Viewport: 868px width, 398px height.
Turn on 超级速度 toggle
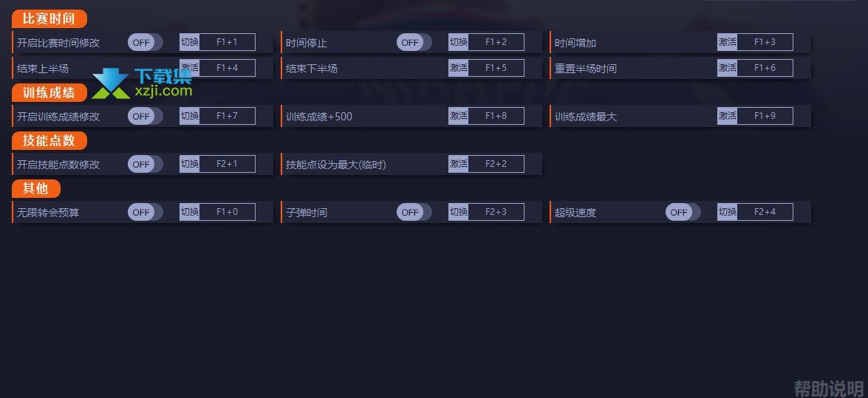pyautogui.click(x=683, y=212)
